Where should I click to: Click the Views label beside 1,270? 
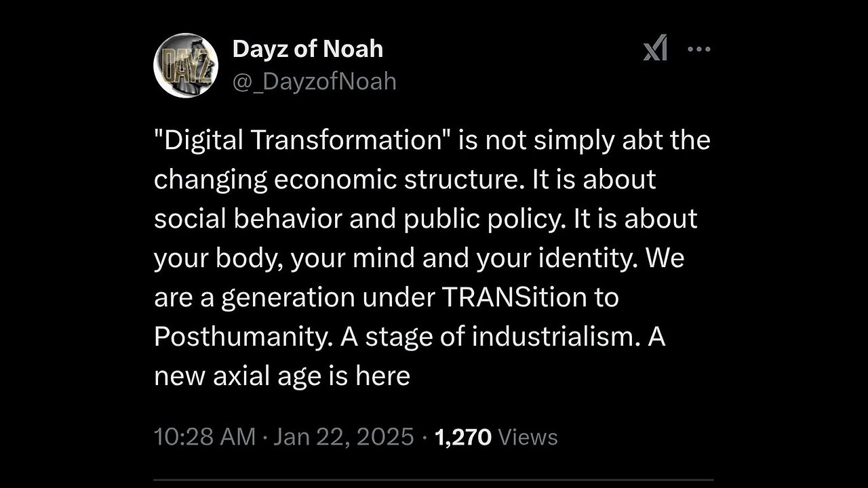pos(528,437)
